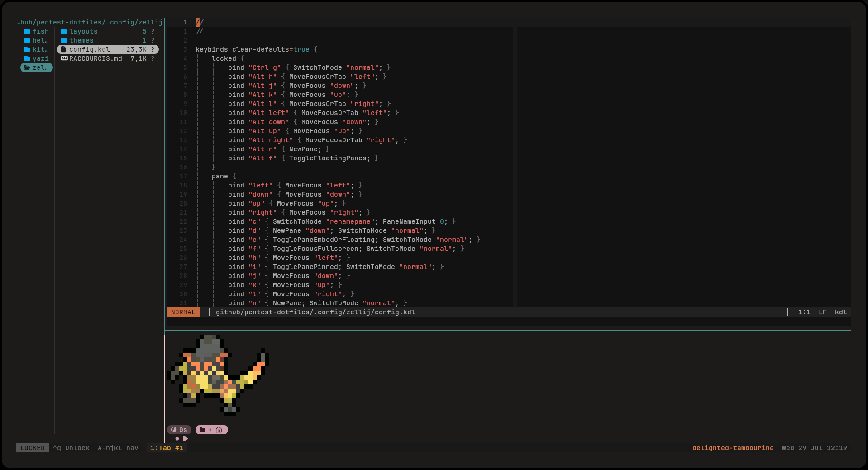
Task: Click the "keybinds clear-defaults=true" line
Action: (257, 49)
